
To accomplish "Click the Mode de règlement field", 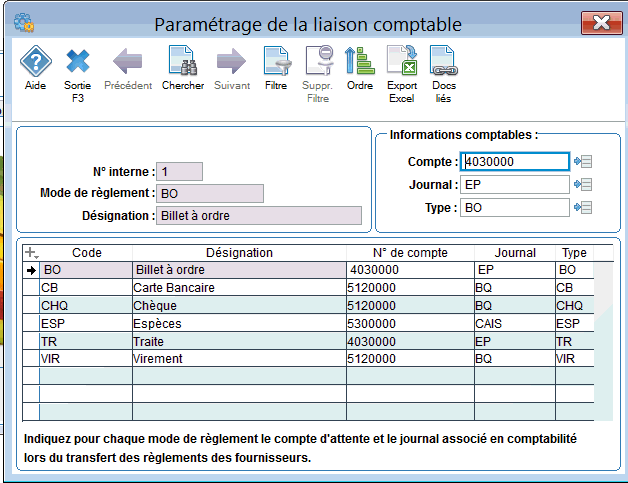I will click(x=210, y=193).
